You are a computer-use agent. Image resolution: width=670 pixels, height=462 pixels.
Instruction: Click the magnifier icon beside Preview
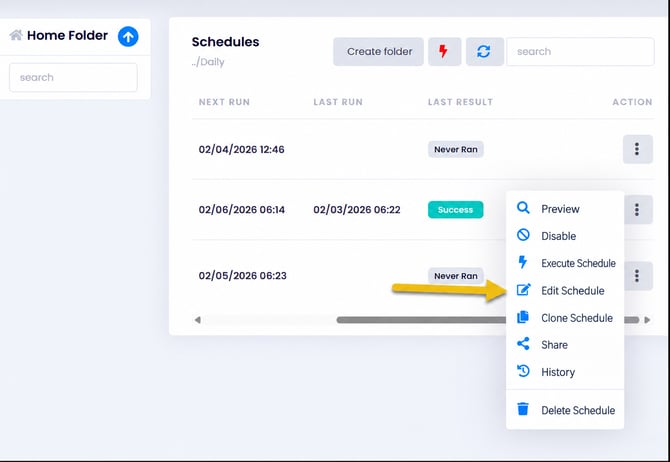(x=523, y=208)
